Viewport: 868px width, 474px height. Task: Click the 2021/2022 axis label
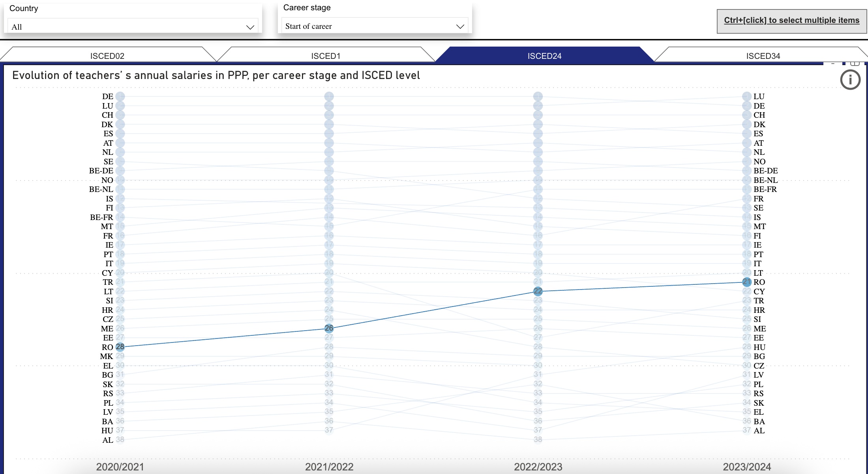pyautogui.click(x=329, y=466)
